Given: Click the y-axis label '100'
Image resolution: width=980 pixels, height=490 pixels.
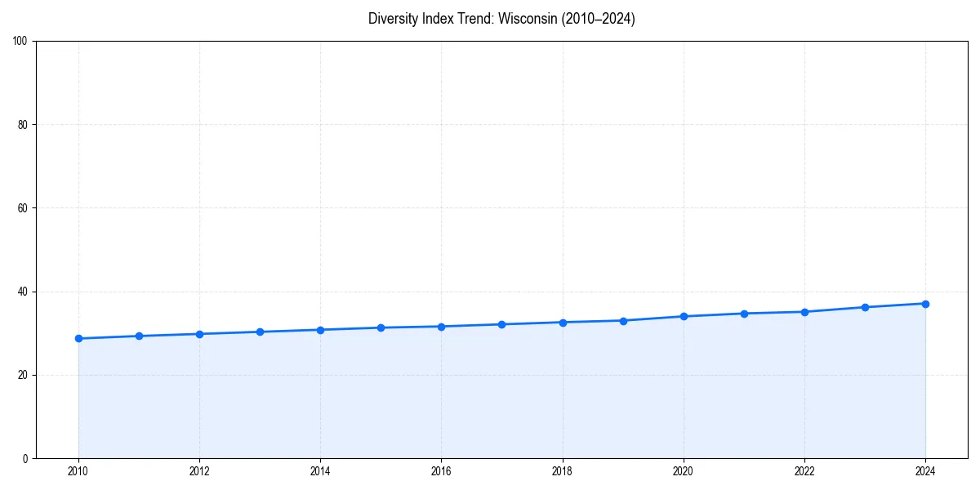Looking at the screenshot, I should click(21, 42).
